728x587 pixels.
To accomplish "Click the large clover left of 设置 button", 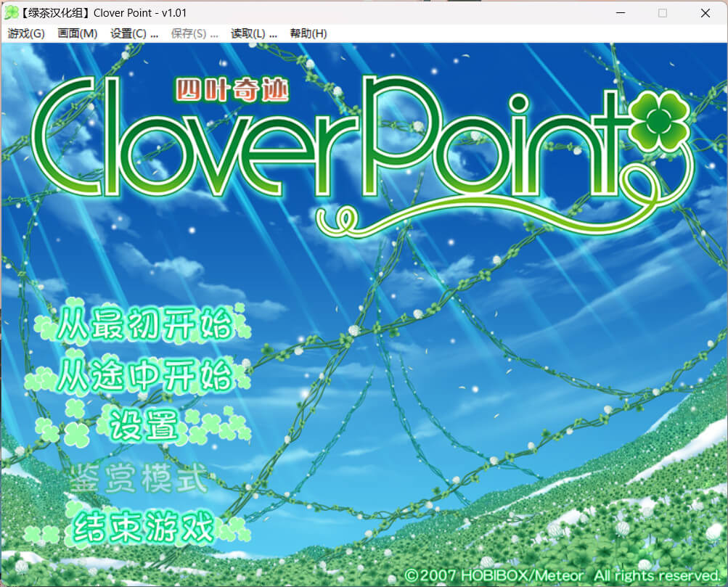I will (x=75, y=434).
